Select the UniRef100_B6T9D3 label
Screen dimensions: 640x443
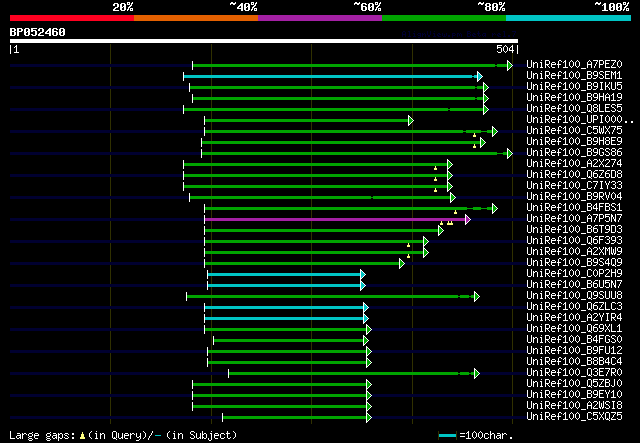pos(574,230)
